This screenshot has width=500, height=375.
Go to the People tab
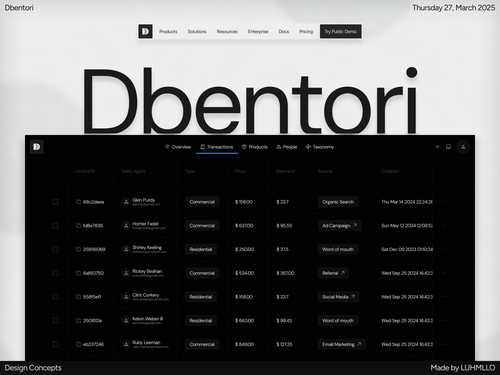tap(286, 147)
